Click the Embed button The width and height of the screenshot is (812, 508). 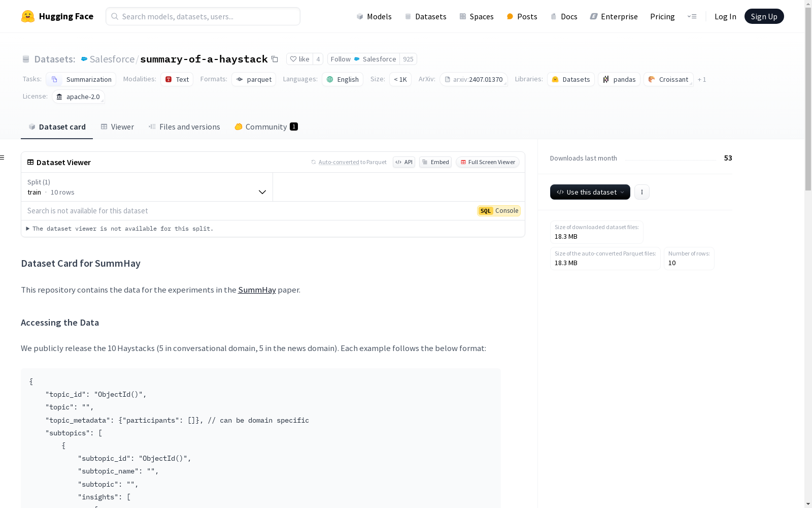click(x=435, y=162)
